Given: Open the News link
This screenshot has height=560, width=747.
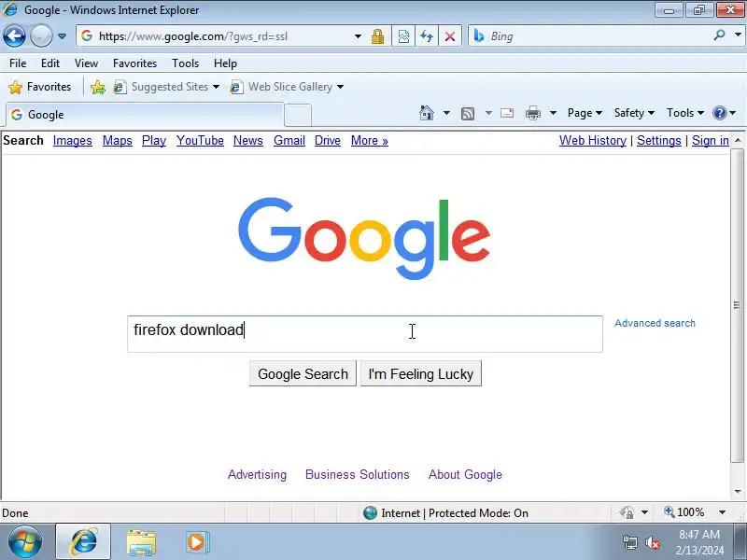Looking at the screenshot, I should tap(248, 141).
